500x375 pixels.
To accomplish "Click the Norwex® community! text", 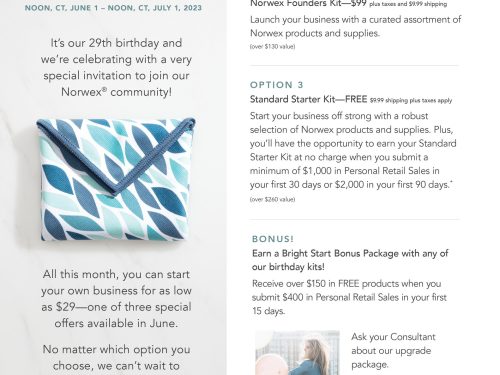I will pos(116,92).
